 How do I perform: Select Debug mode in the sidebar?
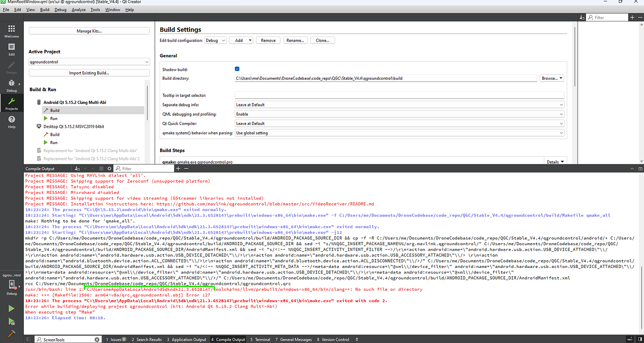(11, 86)
